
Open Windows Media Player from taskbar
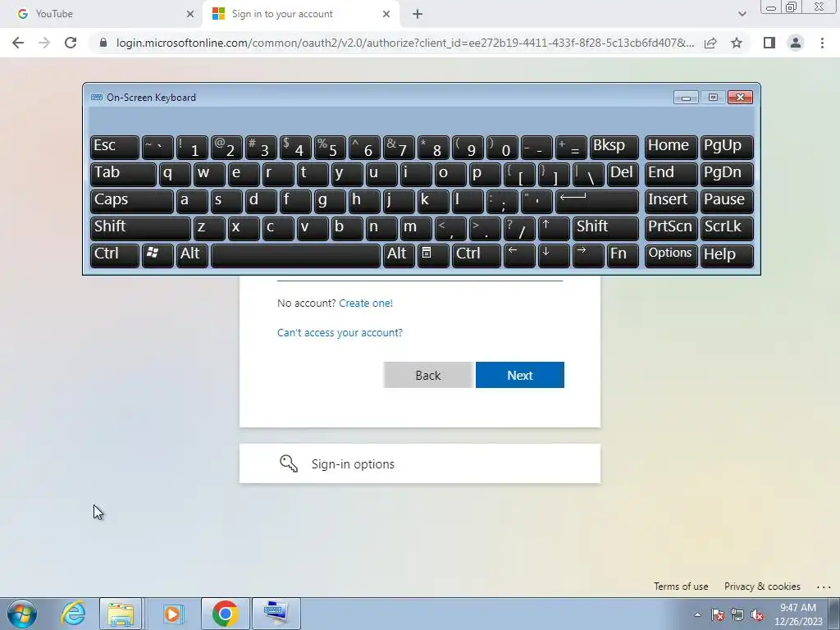pyautogui.click(x=172, y=614)
